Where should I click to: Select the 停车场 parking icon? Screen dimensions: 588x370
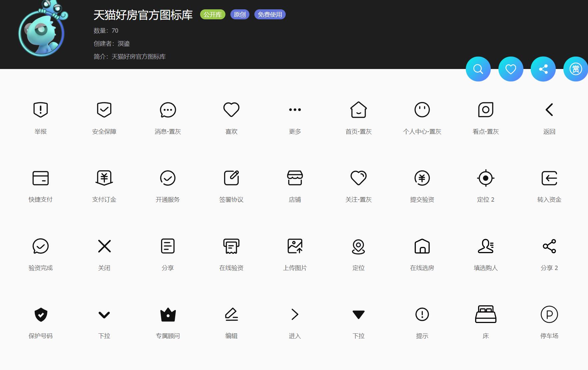coord(549,314)
